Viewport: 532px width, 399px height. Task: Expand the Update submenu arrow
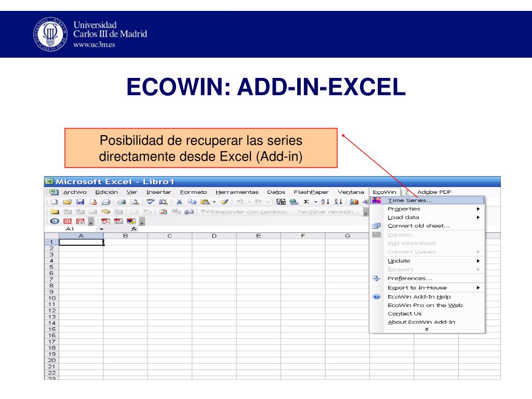pos(478,261)
